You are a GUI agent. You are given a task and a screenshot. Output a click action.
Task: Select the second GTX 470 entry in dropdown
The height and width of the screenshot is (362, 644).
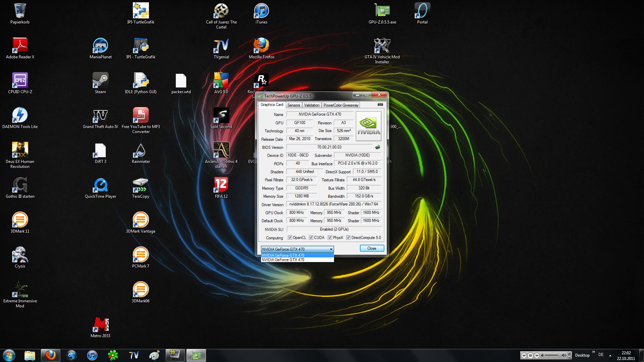(x=297, y=260)
